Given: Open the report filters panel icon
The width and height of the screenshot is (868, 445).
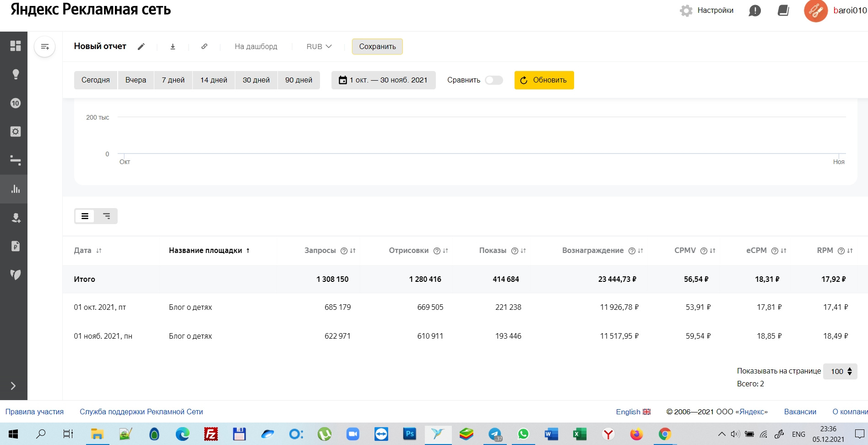Looking at the screenshot, I should pyautogui.click(x=45, y=47).
